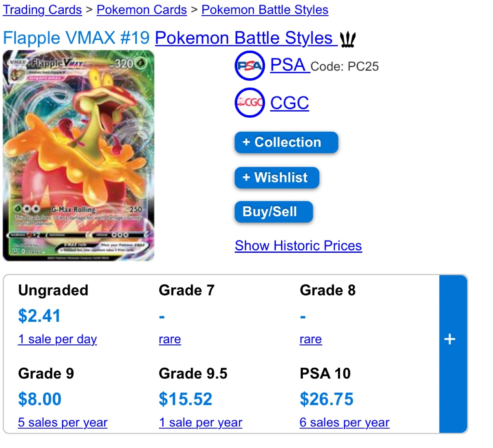
Task: Show Historic Prices link
Action: point(298,246)
